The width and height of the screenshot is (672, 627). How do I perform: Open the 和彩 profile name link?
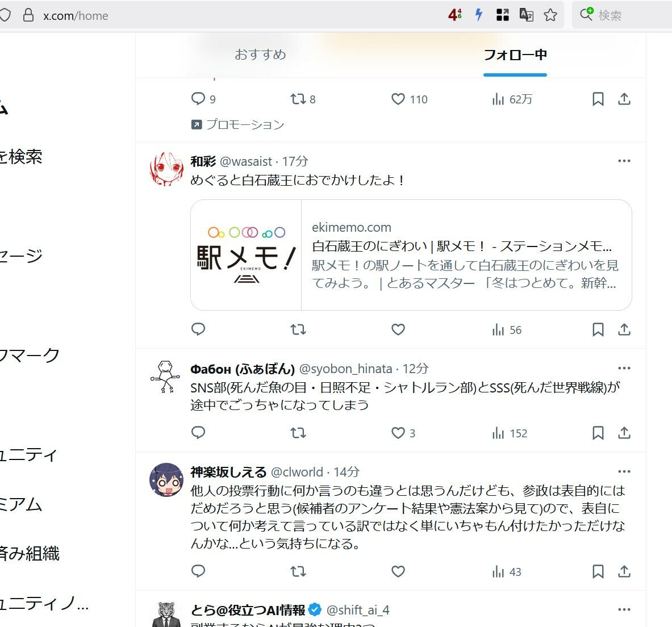click(x=203, y=161)
